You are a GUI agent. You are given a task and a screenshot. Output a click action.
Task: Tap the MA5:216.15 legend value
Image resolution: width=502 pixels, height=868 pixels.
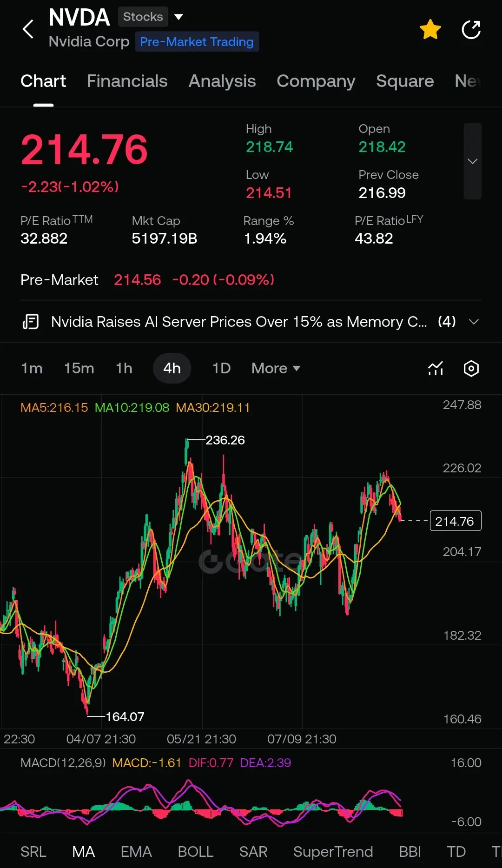54,408
